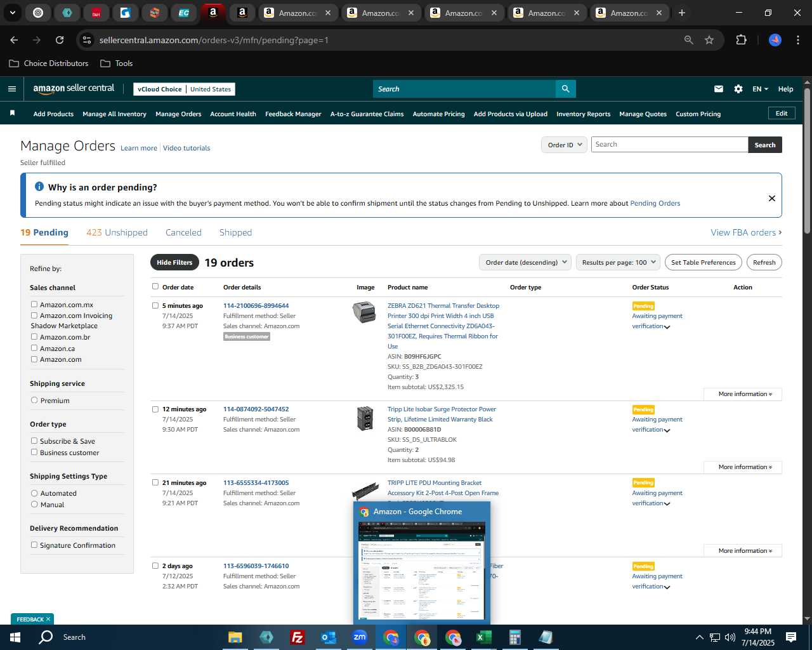Open the Results per page dropdown
Image resolution: width=812 pixels, height=650 pixels.
[618, 262]
